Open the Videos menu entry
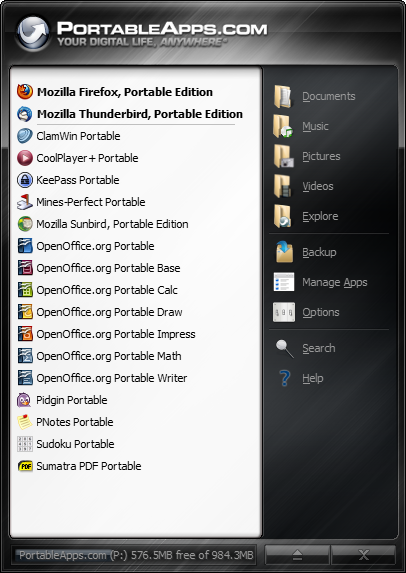 (x=318, y=186)
